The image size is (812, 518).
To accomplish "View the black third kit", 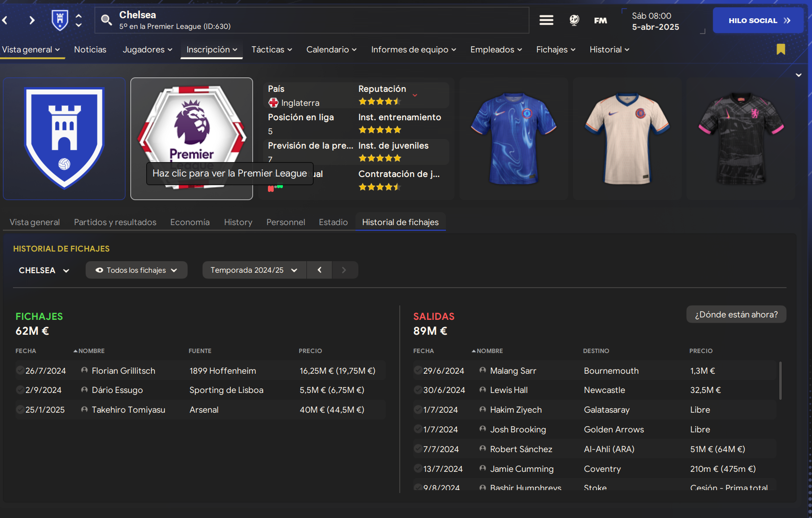I will pyautogui.click(x=741, y=139).
